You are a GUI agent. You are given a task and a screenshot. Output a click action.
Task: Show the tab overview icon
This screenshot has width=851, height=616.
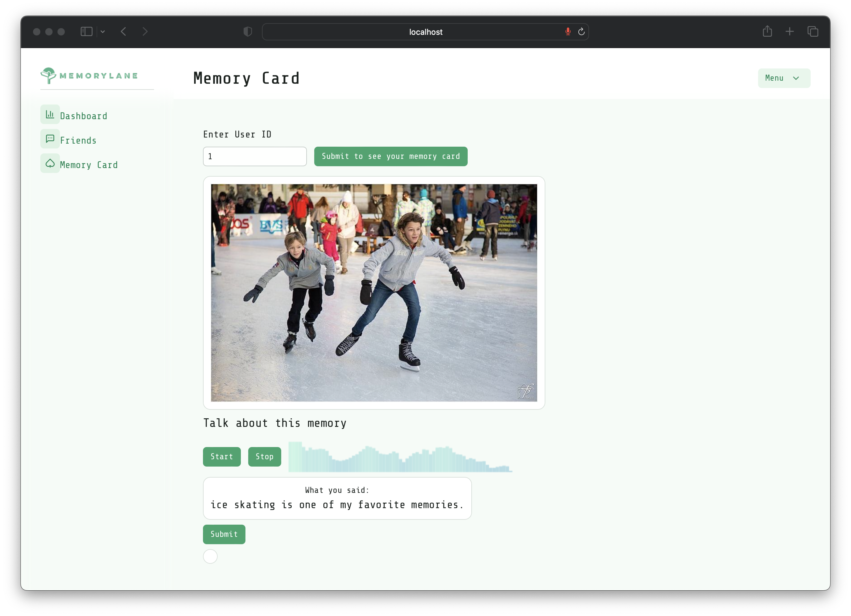pyautogui.click(x=812, y=31)
